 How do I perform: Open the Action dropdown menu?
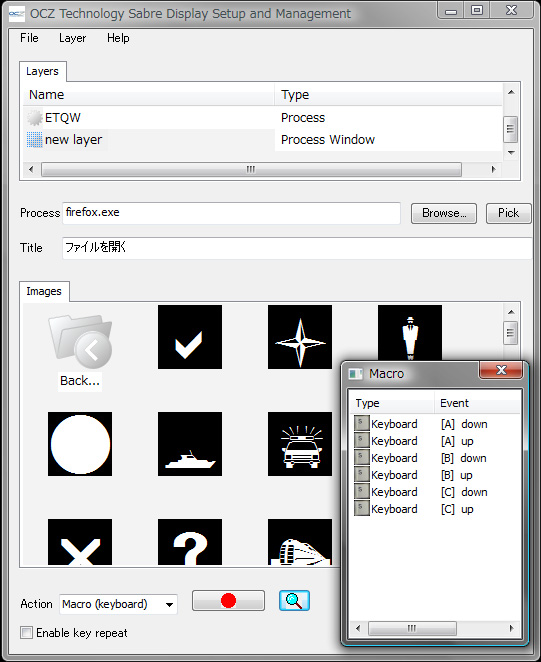click(119, 604)
